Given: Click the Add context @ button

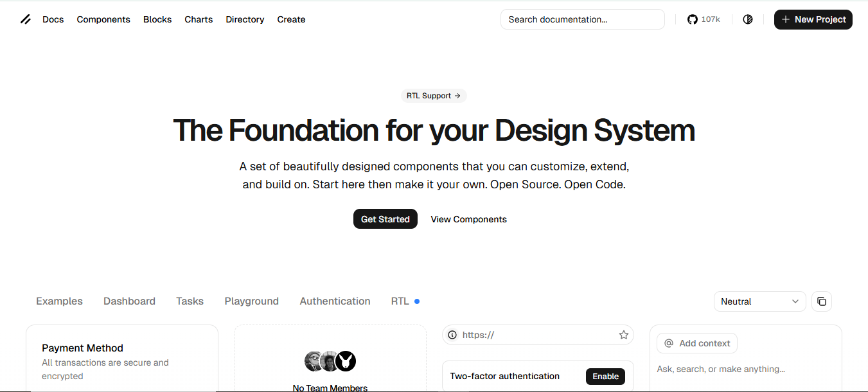Looking at the screenshot, I should (x=697, y=343).
